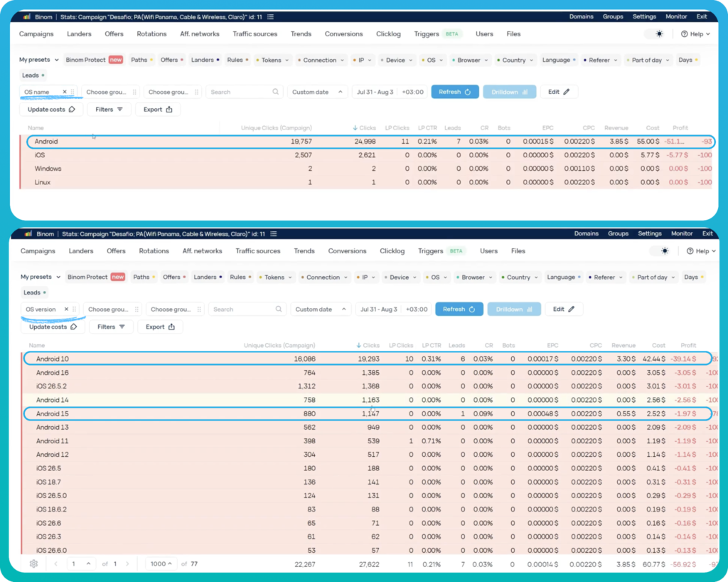728x582 pixels.
Task: Open Conversions tab in bottom window
Action: pos(347,251)
